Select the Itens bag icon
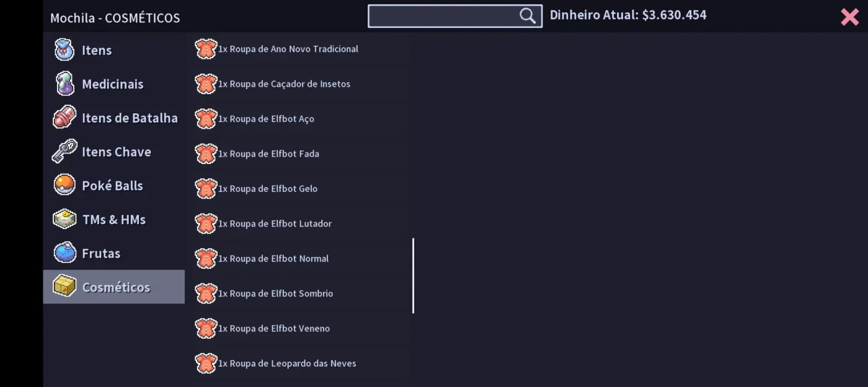Image resolution: width=868 pixels, height=387 pixels. [64, 50]
